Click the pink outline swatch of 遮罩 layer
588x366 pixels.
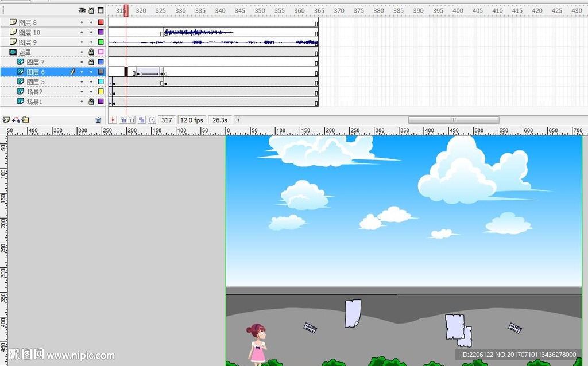tap(100, 52)
